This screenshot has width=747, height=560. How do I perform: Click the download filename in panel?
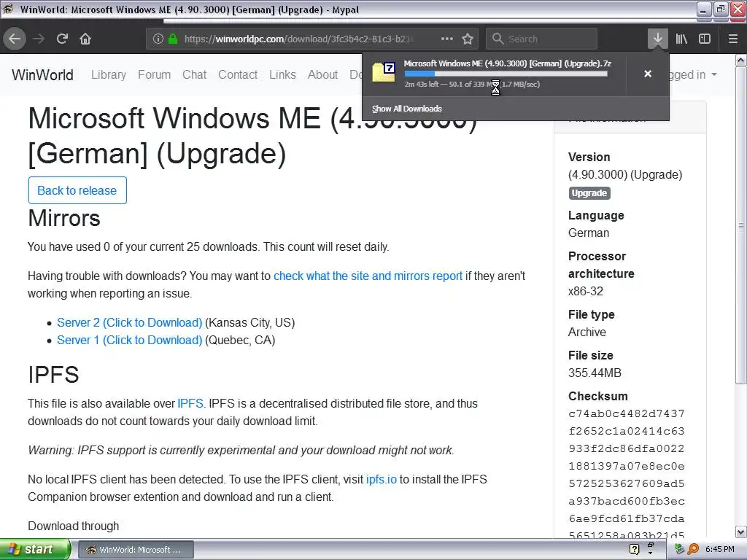pos(508,63)
